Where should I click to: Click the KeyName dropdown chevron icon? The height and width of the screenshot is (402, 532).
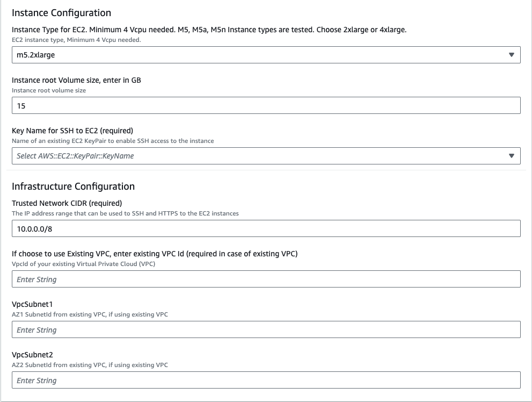coord(511,155)
